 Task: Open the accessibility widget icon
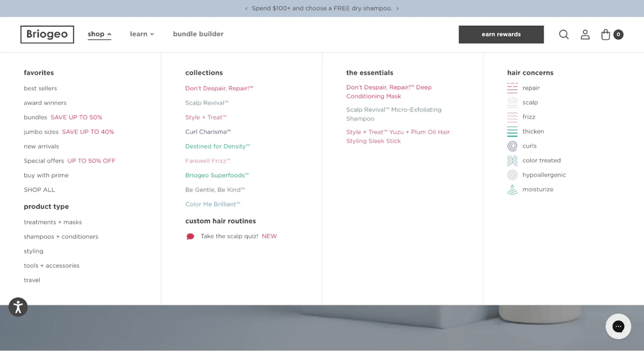[x=18, y=307]
